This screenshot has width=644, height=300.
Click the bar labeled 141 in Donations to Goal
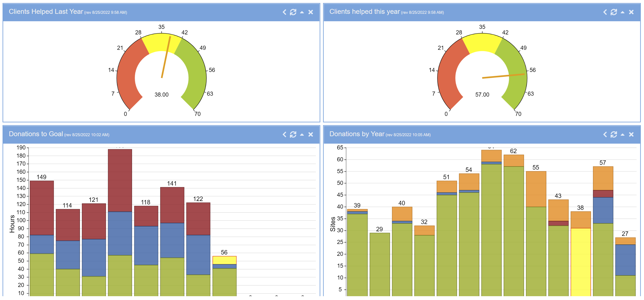click(172, 242)
